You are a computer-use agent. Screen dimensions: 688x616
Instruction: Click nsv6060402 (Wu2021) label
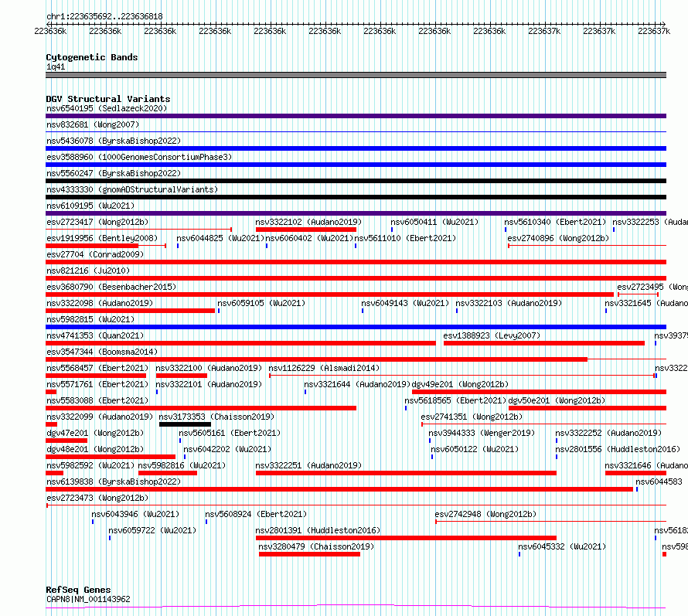[x=309, y=238]
